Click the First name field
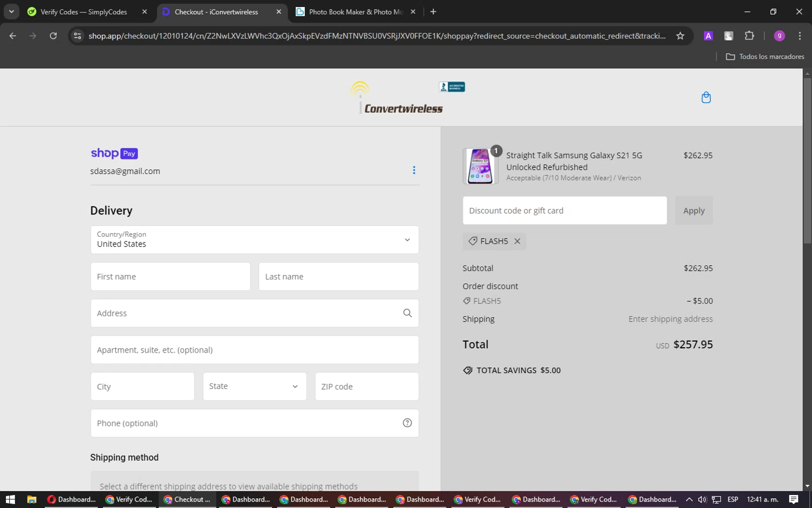The height and width of the screenshot is (508, 812). [x=171, y=277]
